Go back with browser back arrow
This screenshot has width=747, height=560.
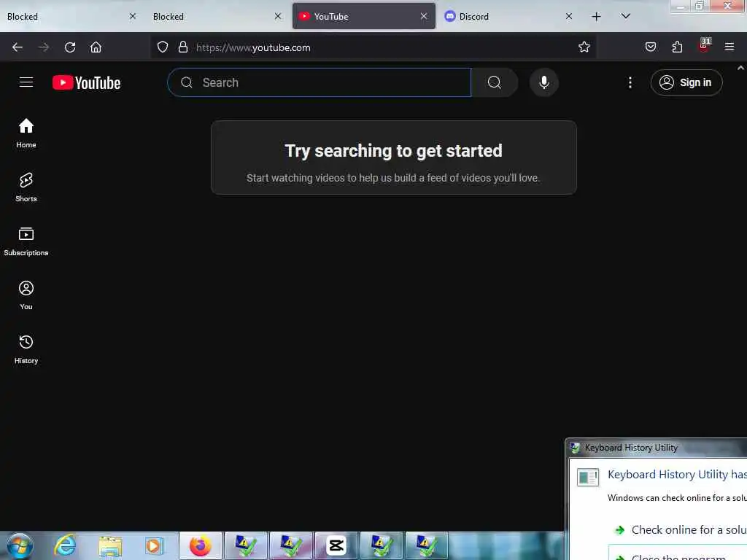(18, 47)
